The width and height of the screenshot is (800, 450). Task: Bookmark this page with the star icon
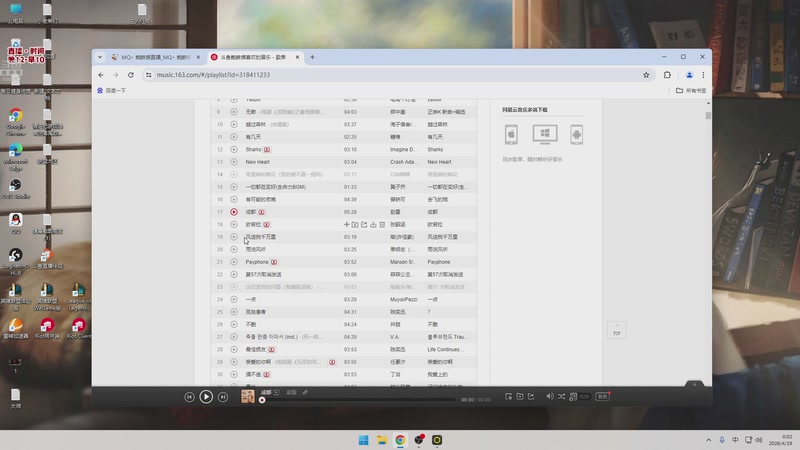coord(646,75)
